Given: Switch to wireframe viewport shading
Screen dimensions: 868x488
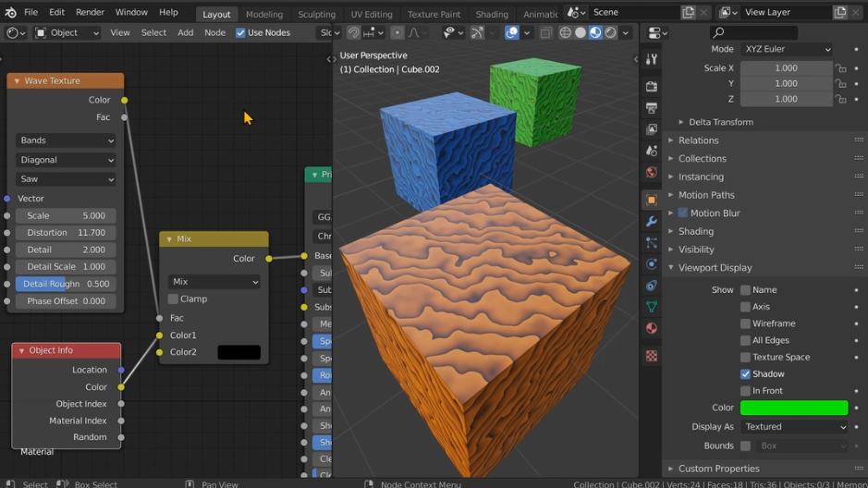Looking at the screenshot, I should pos(565,32).
